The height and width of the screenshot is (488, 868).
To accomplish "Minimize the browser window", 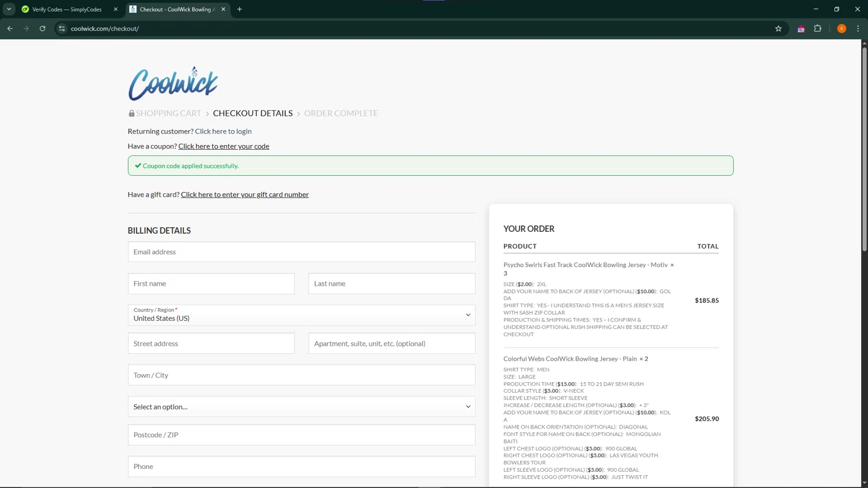I will pyautogui.click(x=816, y=9).
